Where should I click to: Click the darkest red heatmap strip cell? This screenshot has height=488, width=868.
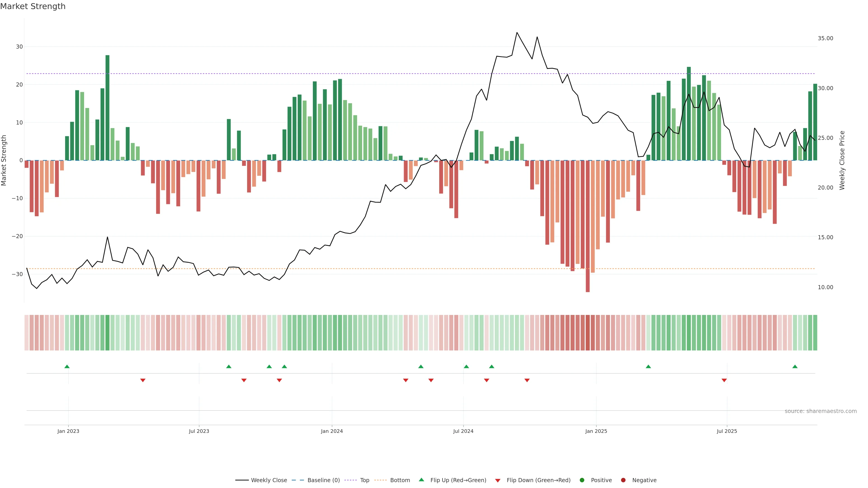tap(588, 333)
